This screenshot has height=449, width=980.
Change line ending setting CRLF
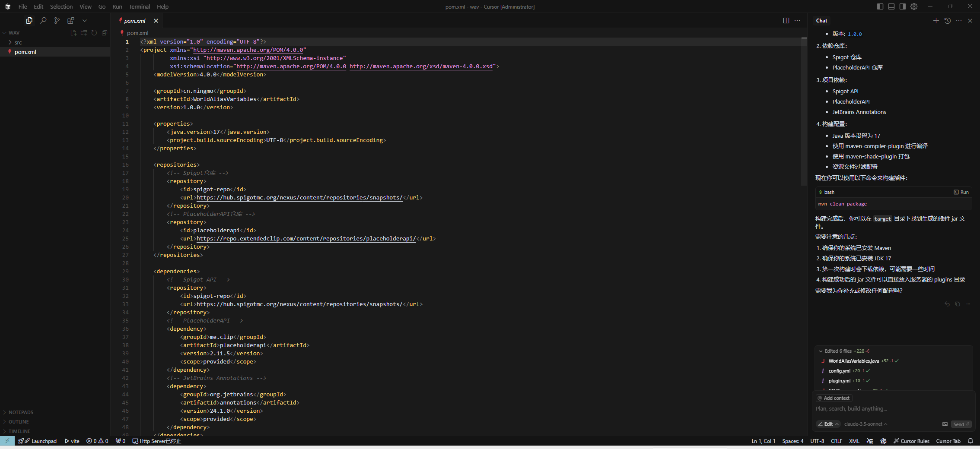click(x=836, y=441)
